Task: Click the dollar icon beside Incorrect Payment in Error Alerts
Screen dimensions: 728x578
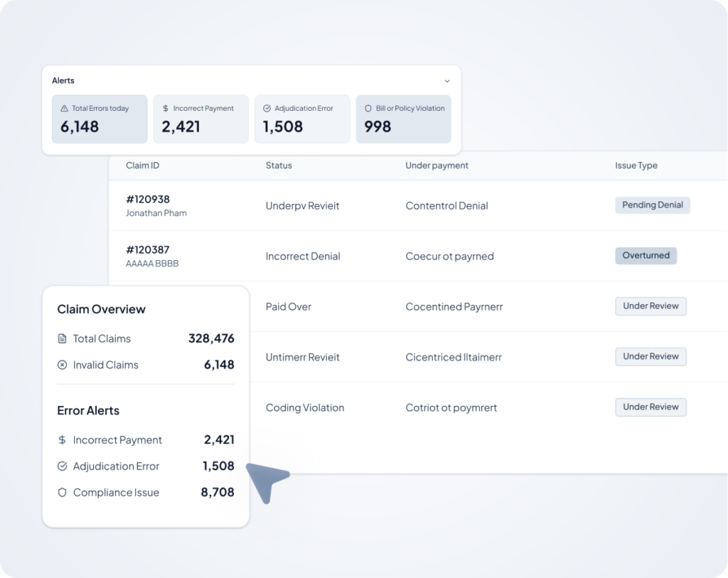Action: [x=62, y=439]
